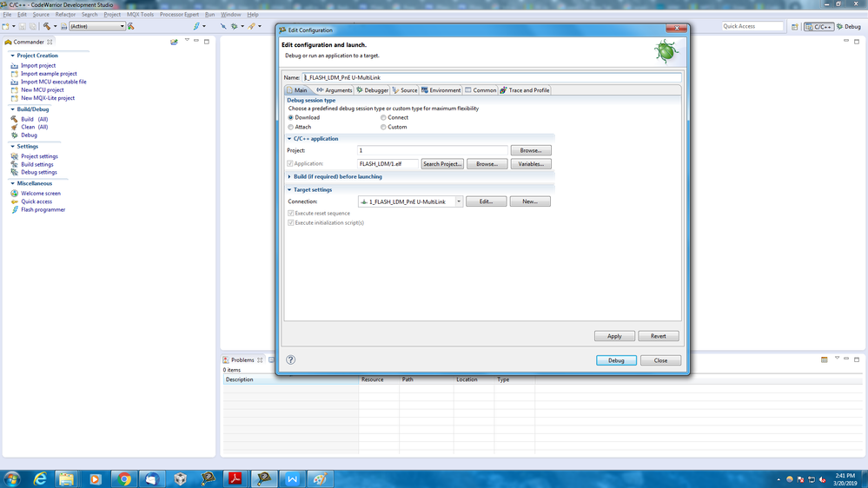868x488 pixels.
Task: Click the Open Perspective icon
Action: click(795, 27)
